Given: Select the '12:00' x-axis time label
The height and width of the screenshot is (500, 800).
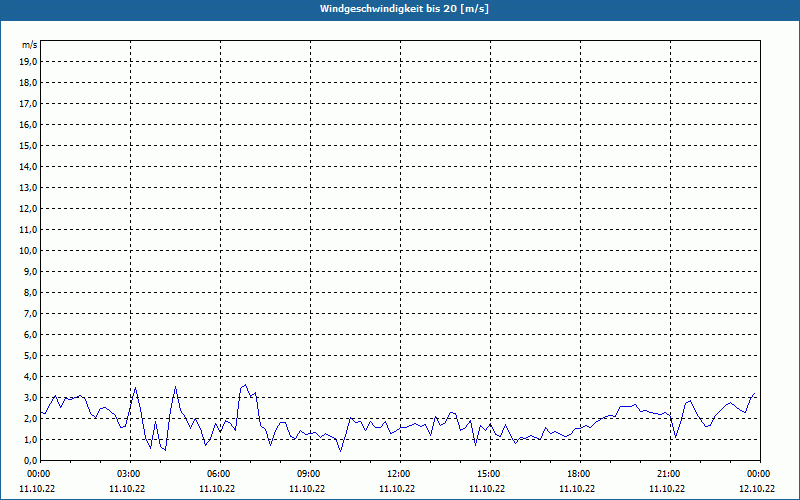Looking at the screenshot, I should tap(401, 474).
